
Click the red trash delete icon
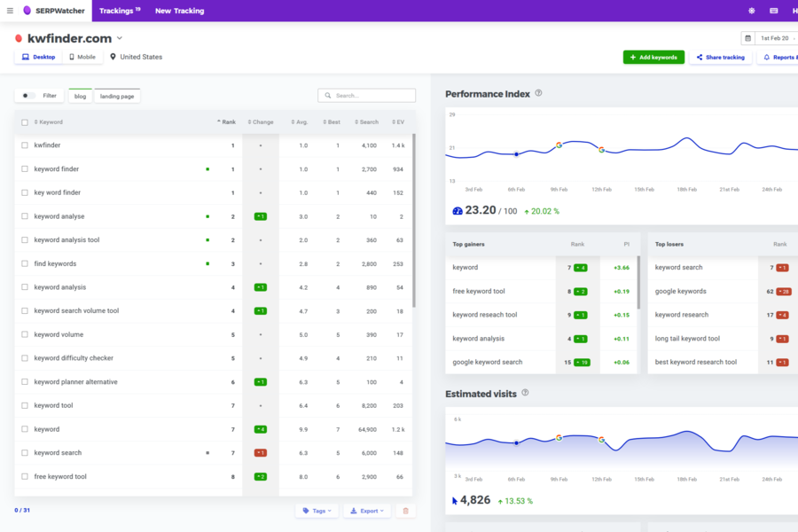point(405,511)
